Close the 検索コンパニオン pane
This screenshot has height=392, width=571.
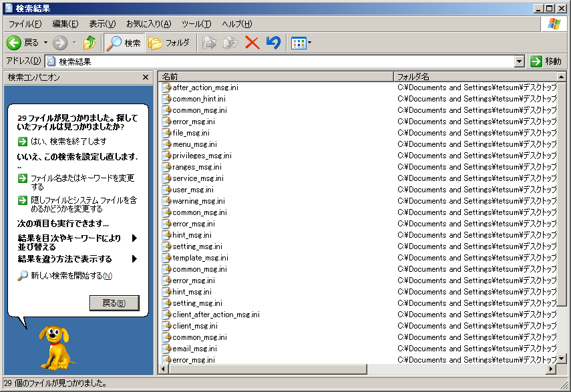pyautogui.click(x=146, y=77)
